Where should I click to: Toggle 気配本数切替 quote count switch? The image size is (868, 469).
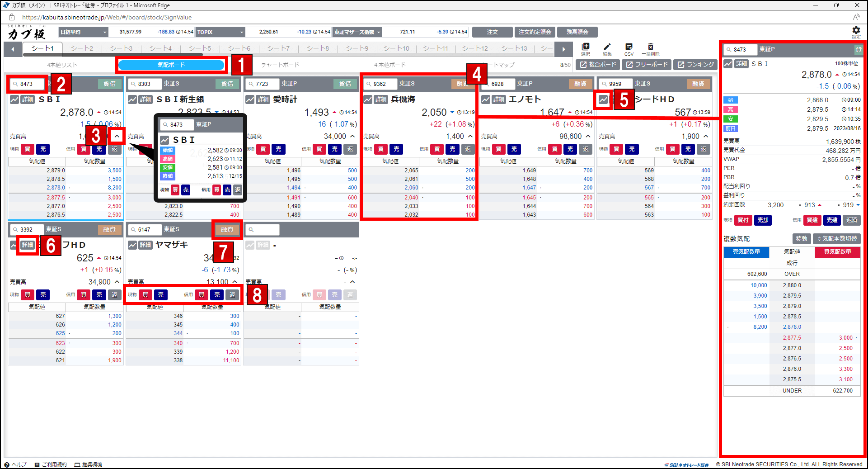click(x=837, y=239)
